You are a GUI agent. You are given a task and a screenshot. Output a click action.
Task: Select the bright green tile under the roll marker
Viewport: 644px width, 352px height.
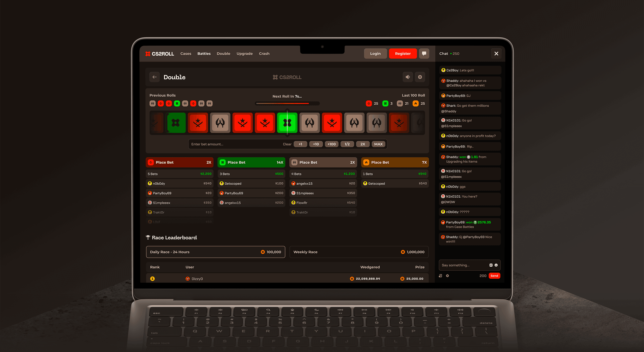[x=287, y=123]
